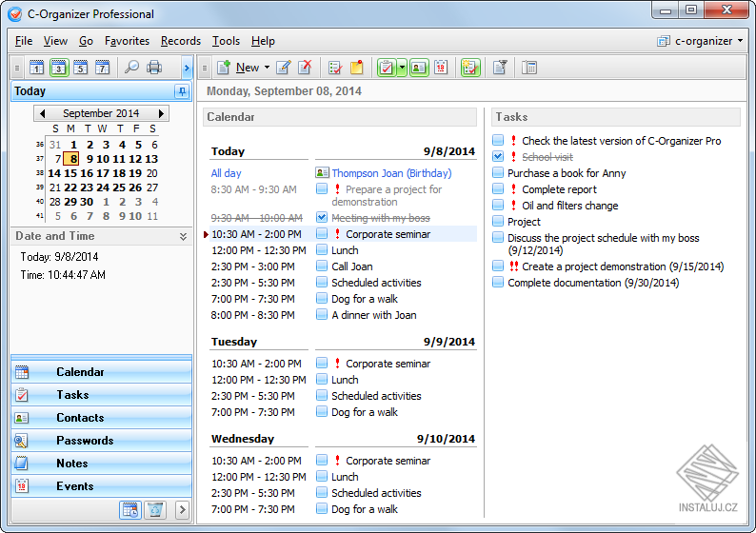Open the left toolbar grip options
This screenshot has height=533, width=756.
tap(17, 68)
